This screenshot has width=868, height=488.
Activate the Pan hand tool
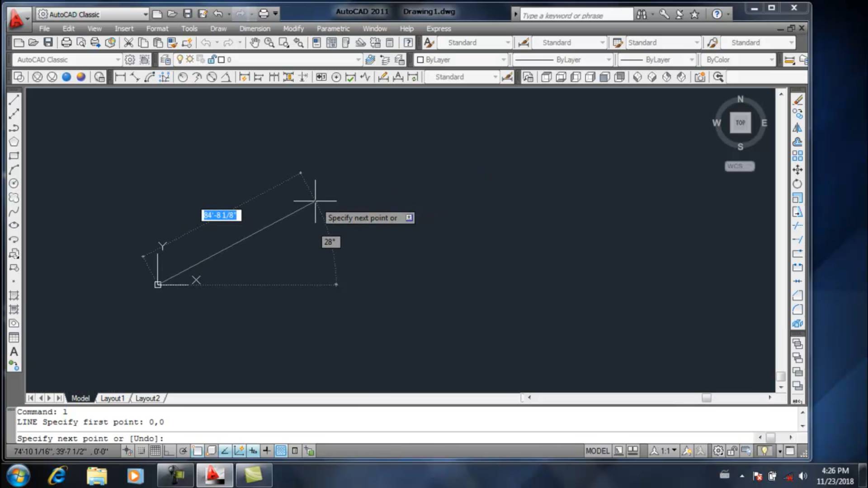pos(255,42)
